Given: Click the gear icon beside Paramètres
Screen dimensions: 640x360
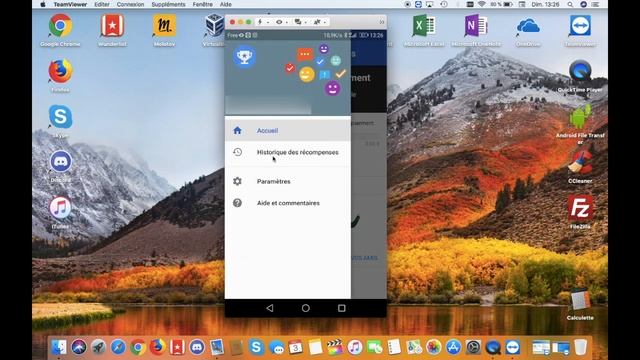Looking at the screenshot, I should tap(237, 181).
